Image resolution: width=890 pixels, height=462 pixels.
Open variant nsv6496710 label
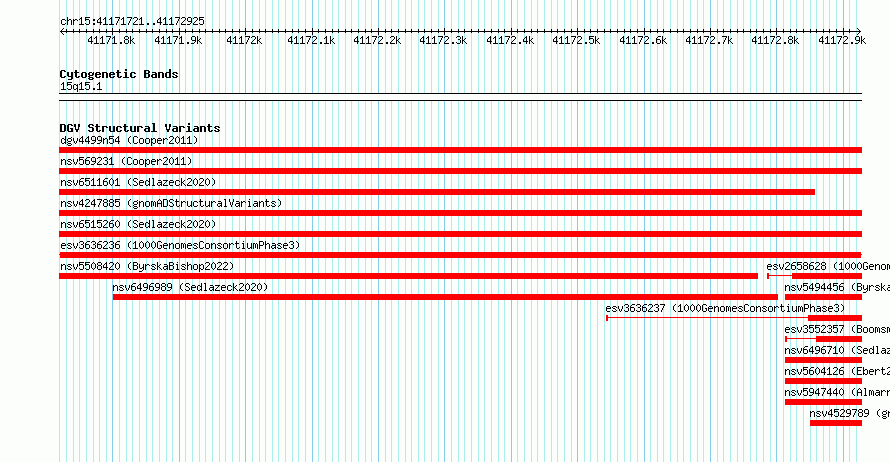(x=837, y=351)
